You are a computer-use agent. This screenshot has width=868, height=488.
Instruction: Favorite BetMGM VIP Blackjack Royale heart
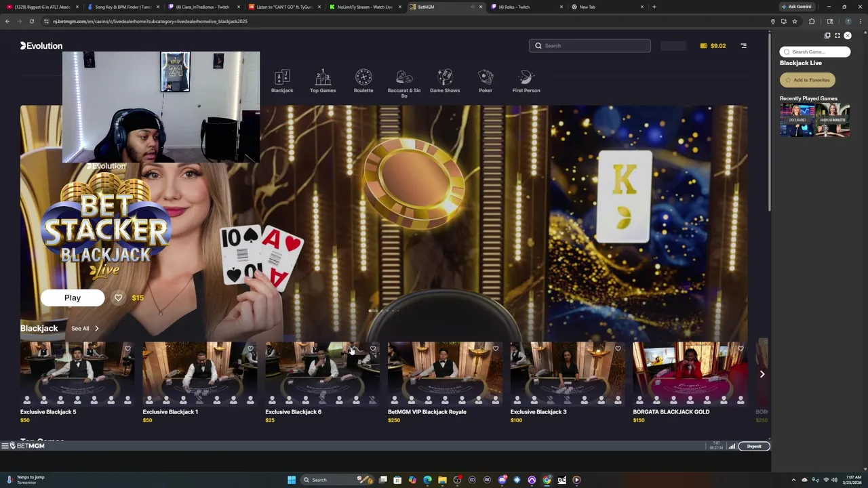(x=496, y=349)
